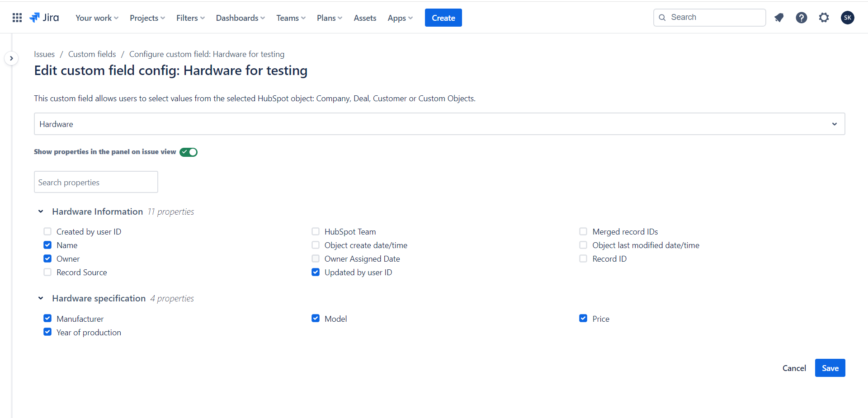Expand the left sidebar arrow
Image resolution: width=868 pixels, height=418 pixels.
pyautogui.click(x=11, y=58)
